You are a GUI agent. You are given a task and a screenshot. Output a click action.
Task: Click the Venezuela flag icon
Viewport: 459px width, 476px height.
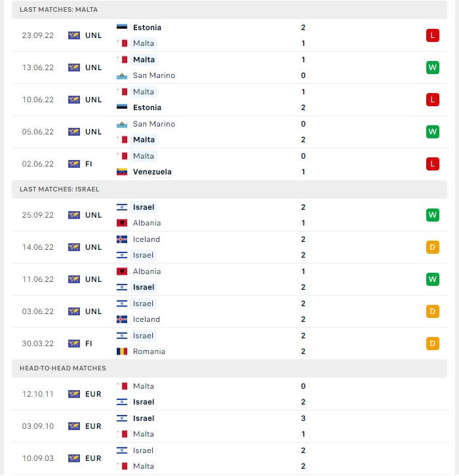tap(122, 172)
